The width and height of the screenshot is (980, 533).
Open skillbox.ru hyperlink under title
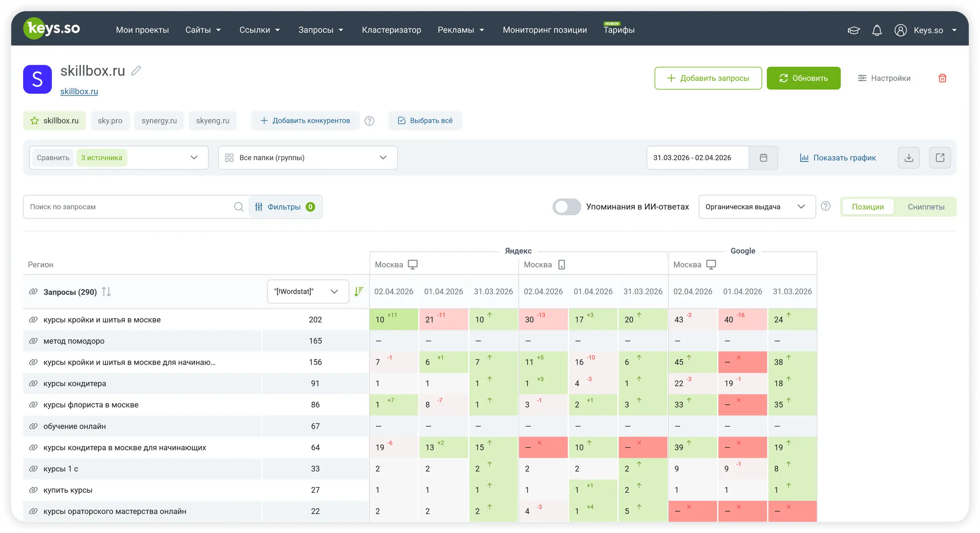coord(79,91)
